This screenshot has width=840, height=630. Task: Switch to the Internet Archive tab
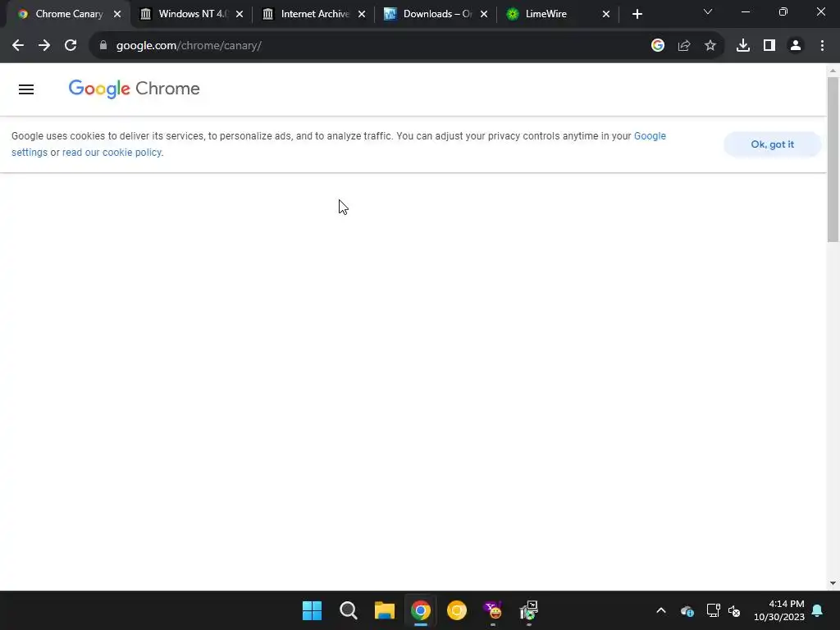pos(314,15)
